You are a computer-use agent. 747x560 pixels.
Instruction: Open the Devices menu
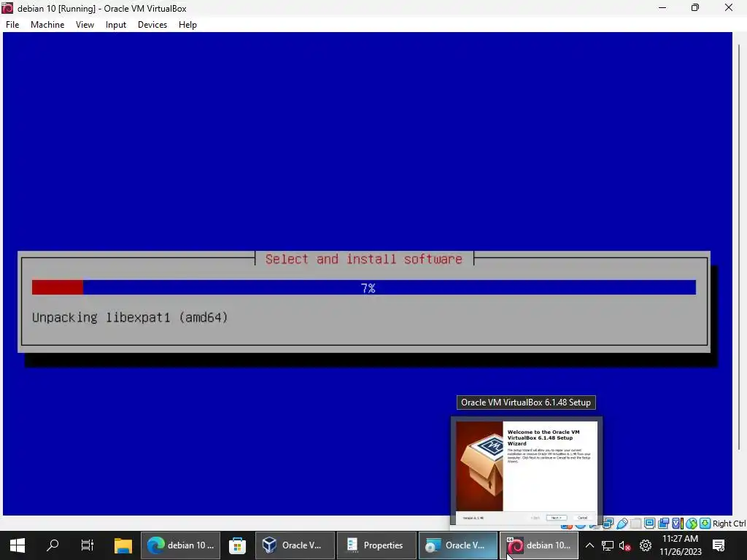point(152,25)
